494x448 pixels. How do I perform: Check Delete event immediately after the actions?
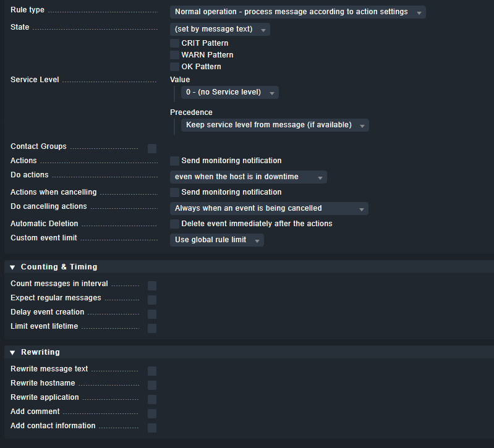(x=174, y=224)
